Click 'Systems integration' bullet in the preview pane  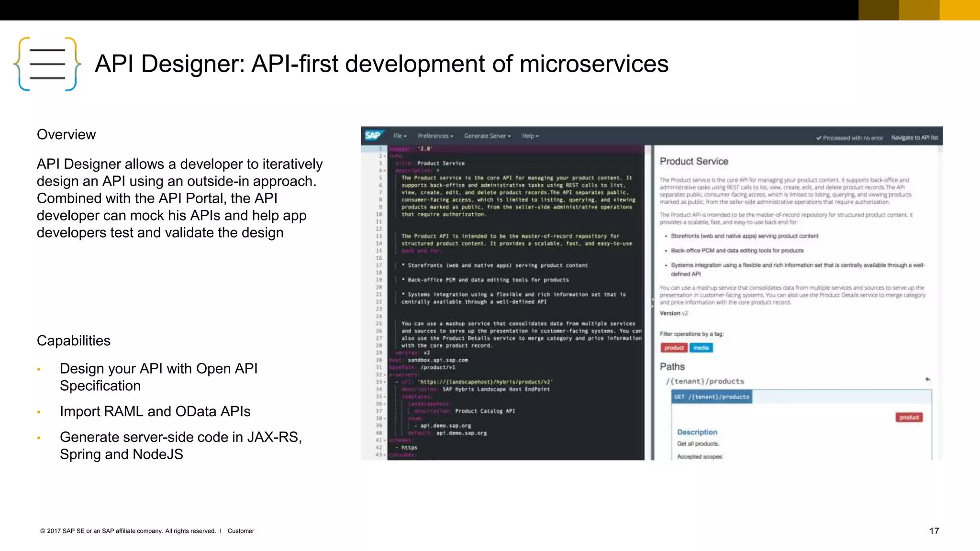click(x=798, y=269)
